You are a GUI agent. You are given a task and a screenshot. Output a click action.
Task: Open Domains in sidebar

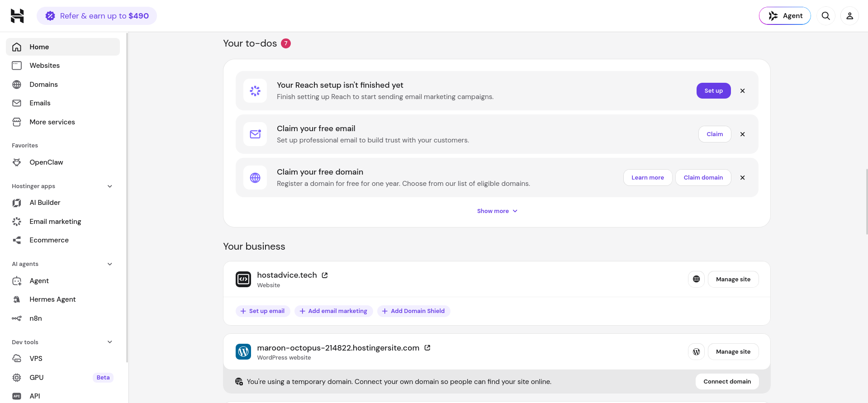click(63, 85)
